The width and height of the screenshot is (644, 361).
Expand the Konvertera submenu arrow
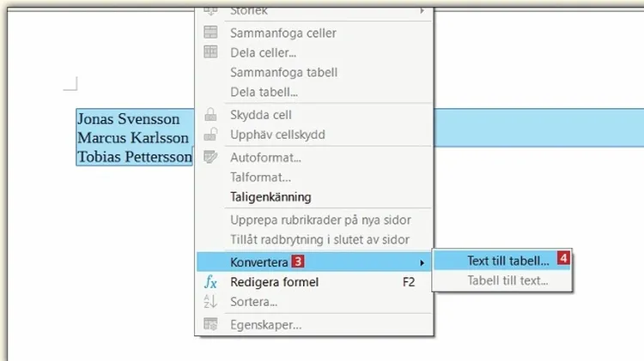[421, 262]
